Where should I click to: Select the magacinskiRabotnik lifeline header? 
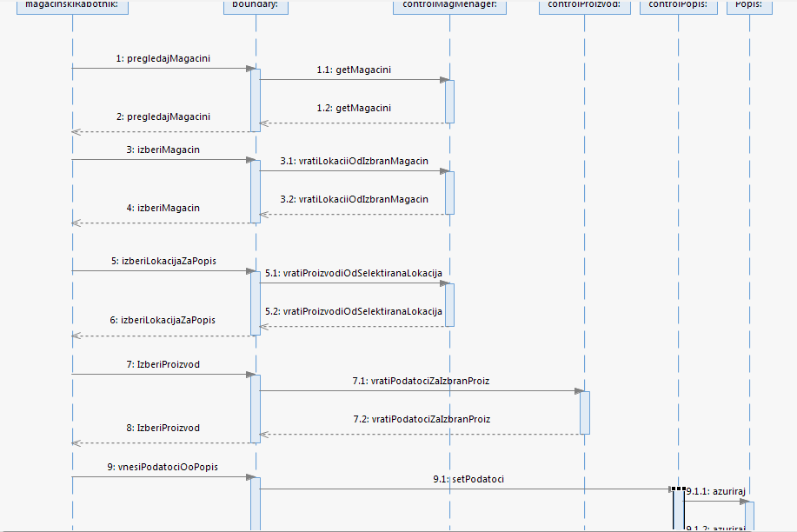pyautogui.click(x=73, y=7)
